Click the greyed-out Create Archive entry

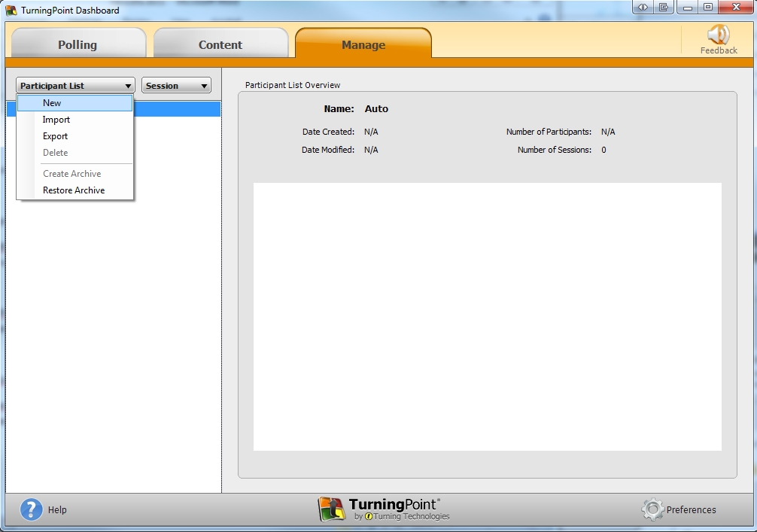click(x=74, y=174)
